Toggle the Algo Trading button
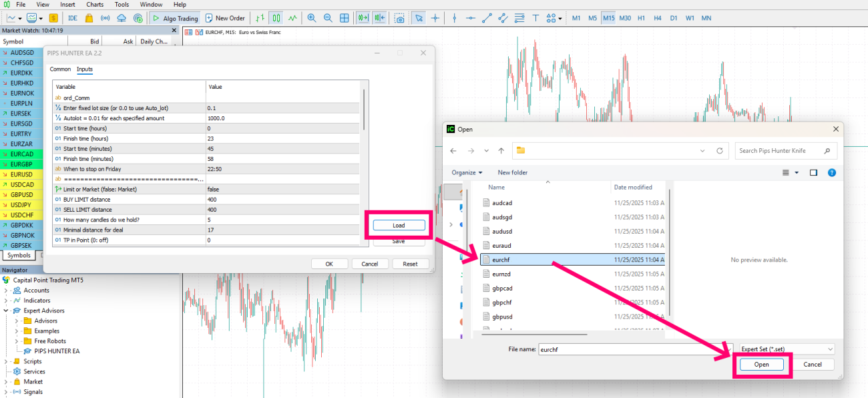868x398 pixels. tap(174, 18)
